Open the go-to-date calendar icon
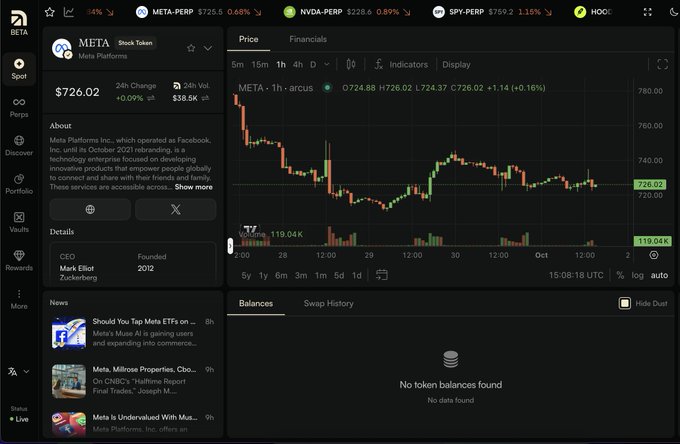 [382, 275]
